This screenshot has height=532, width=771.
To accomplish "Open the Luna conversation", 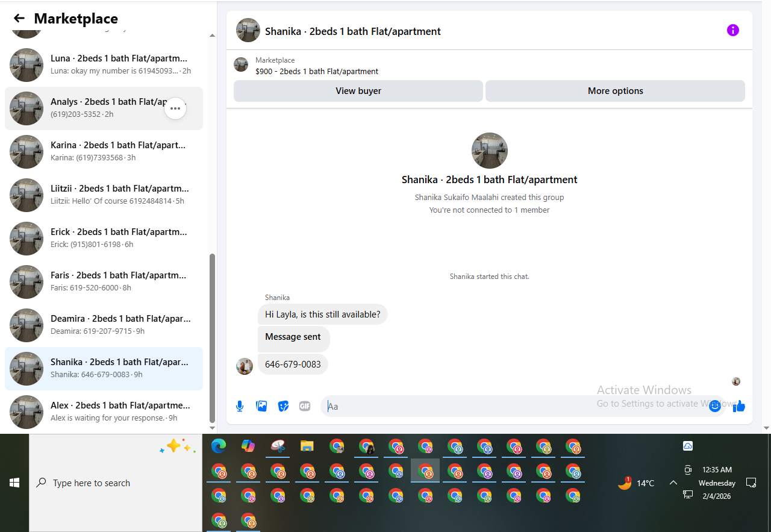I will (x=104, y=65).
